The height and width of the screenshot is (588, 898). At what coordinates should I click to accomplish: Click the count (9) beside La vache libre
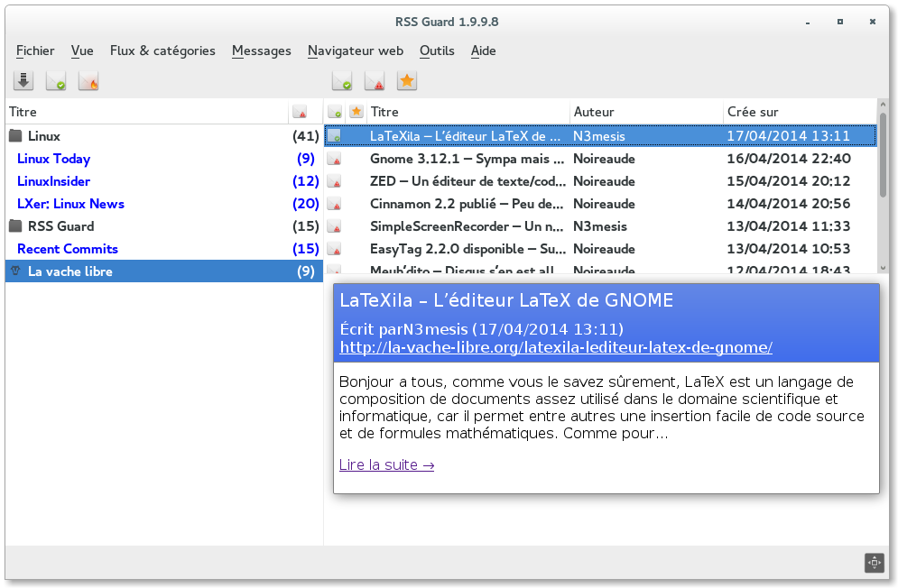click(x=306, y=271)
